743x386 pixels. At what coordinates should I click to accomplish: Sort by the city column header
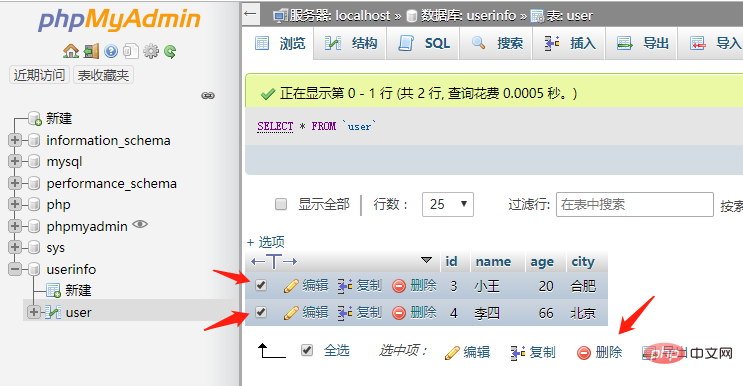coord(583,262)
